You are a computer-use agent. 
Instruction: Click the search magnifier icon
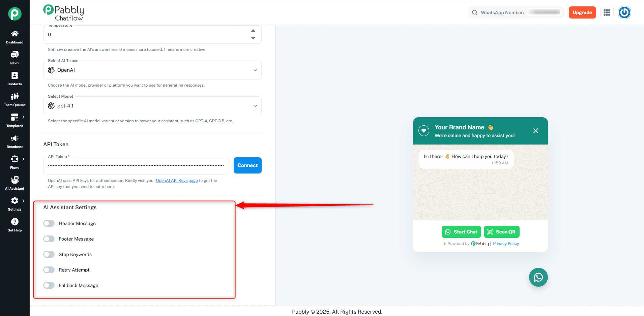point(475,12)
